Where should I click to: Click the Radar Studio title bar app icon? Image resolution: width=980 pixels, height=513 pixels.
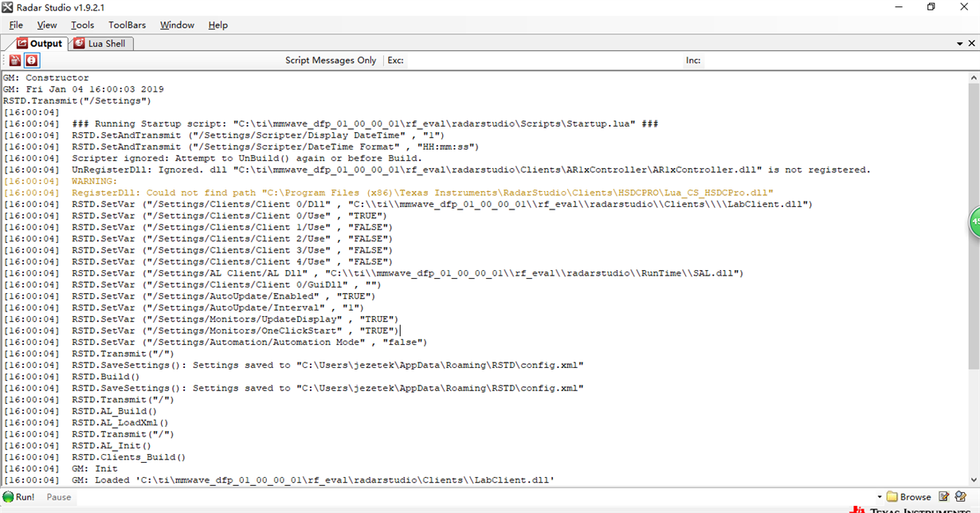(7, 7)
